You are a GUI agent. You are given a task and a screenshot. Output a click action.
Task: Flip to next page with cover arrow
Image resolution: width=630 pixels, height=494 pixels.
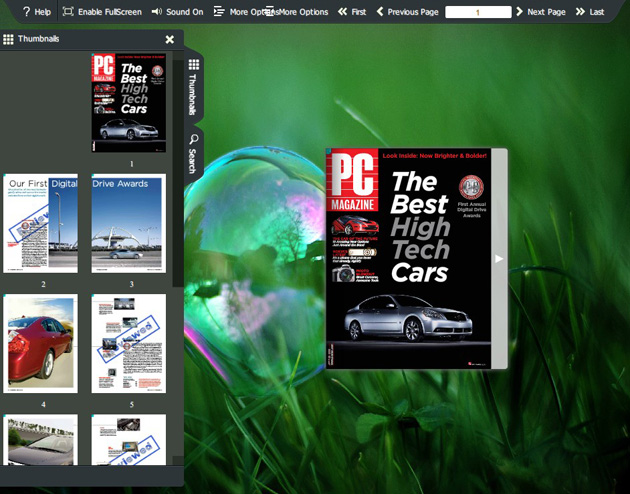coord(499,259)
